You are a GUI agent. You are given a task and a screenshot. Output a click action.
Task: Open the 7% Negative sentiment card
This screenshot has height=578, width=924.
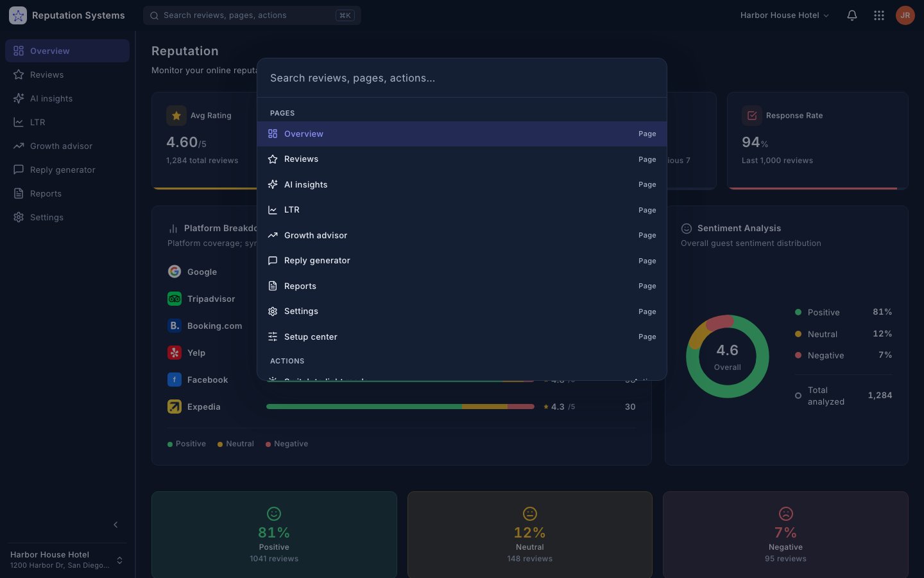[785, 534]
